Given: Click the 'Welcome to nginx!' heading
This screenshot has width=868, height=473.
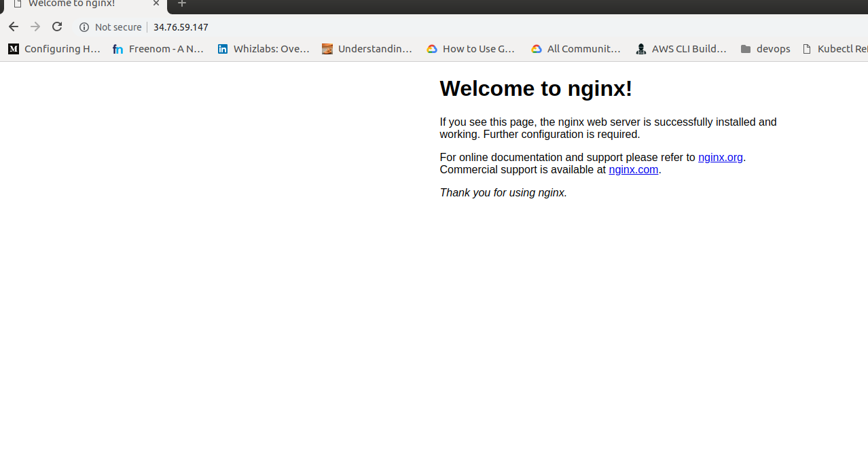Looking at the screenshot, I should pos(536,88).
